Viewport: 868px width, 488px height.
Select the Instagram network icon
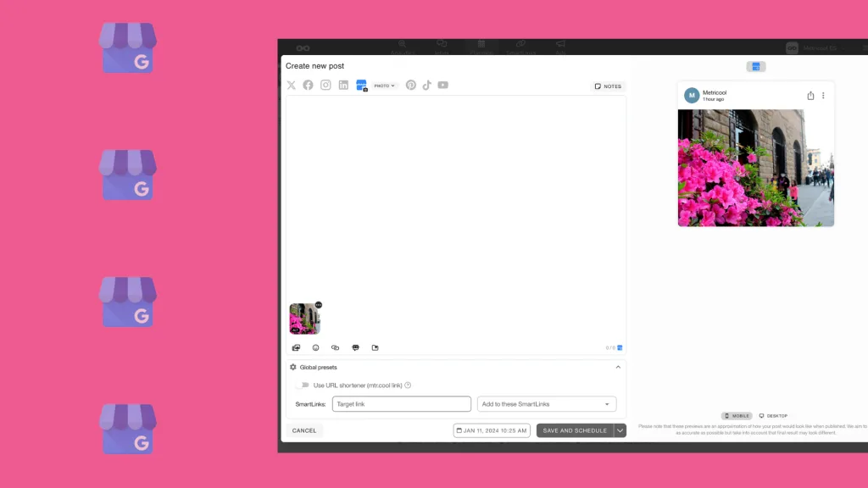325,85
